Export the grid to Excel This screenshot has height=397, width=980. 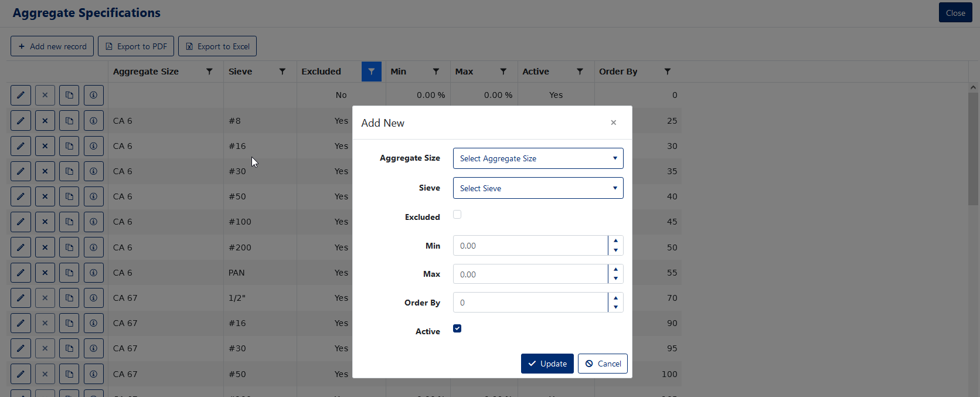click(217, 46)
